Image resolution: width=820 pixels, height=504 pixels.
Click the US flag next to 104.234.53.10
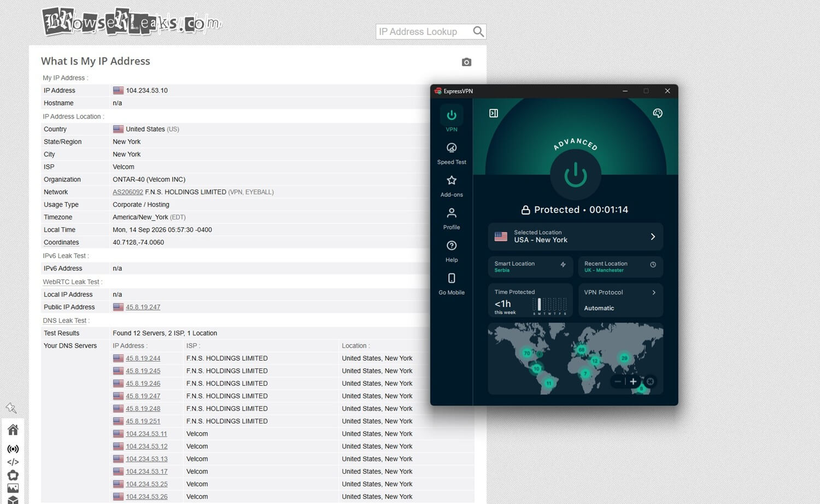pos(118,91)
